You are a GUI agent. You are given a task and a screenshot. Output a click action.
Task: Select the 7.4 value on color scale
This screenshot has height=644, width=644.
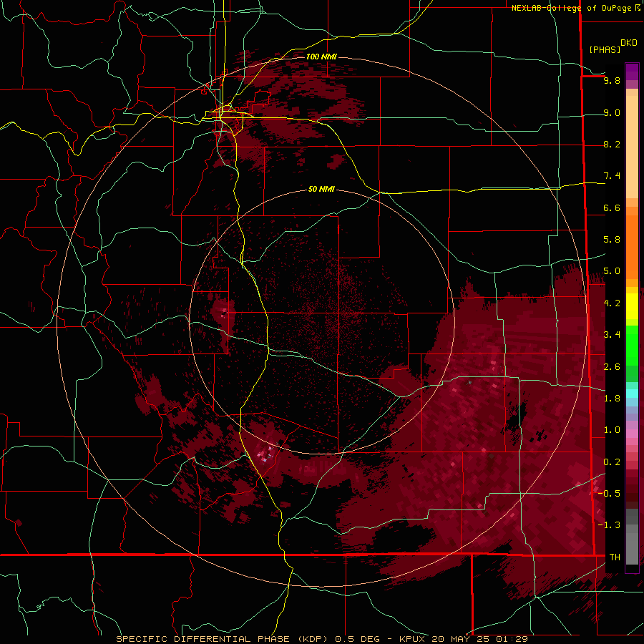coord(612,176)
